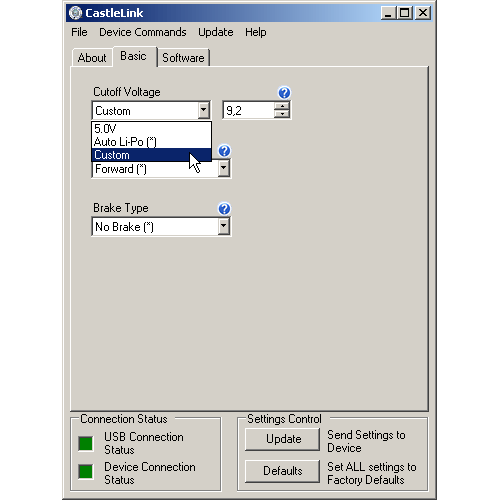Image resolution: width=500 pixels, height=500 pixels.
Task: Click the CastleLink title bar logo icon
Action: tap(75, 13)
